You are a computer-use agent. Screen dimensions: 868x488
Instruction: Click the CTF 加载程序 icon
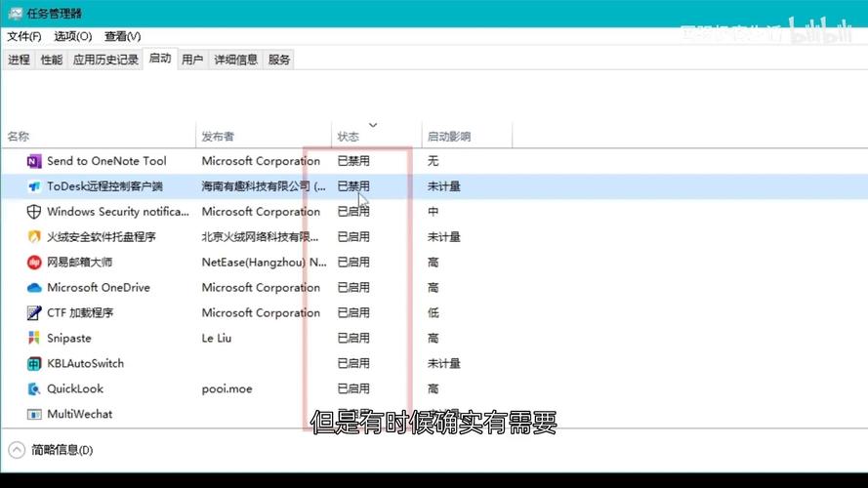coord(34,313)
